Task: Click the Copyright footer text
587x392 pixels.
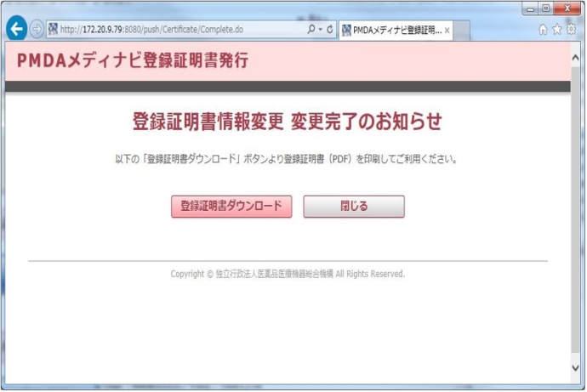Action: point(288,274)
